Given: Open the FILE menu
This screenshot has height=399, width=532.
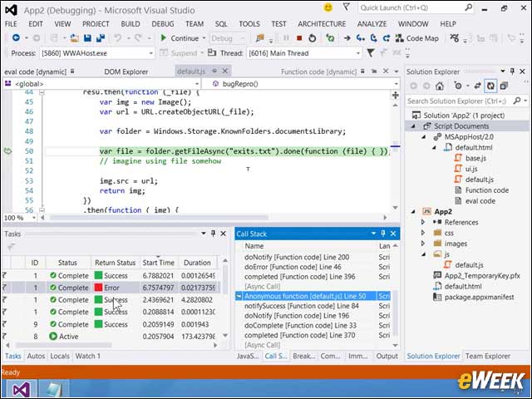Looking at the screenshot, I should (11, 24).
